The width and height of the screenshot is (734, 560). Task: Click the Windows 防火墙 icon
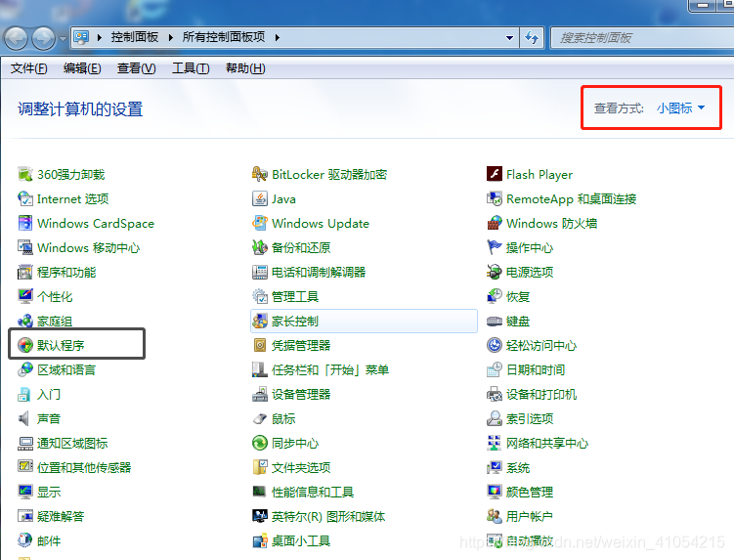click(495, 223)
